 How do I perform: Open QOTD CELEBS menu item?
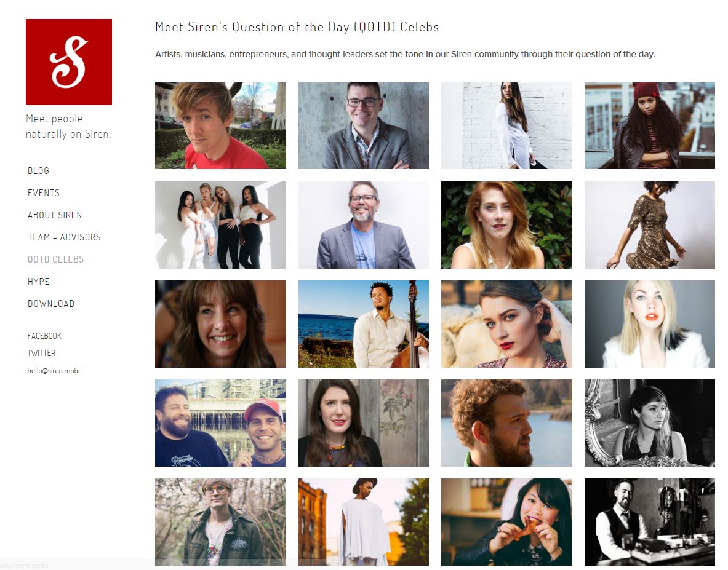tap(56, 259)
